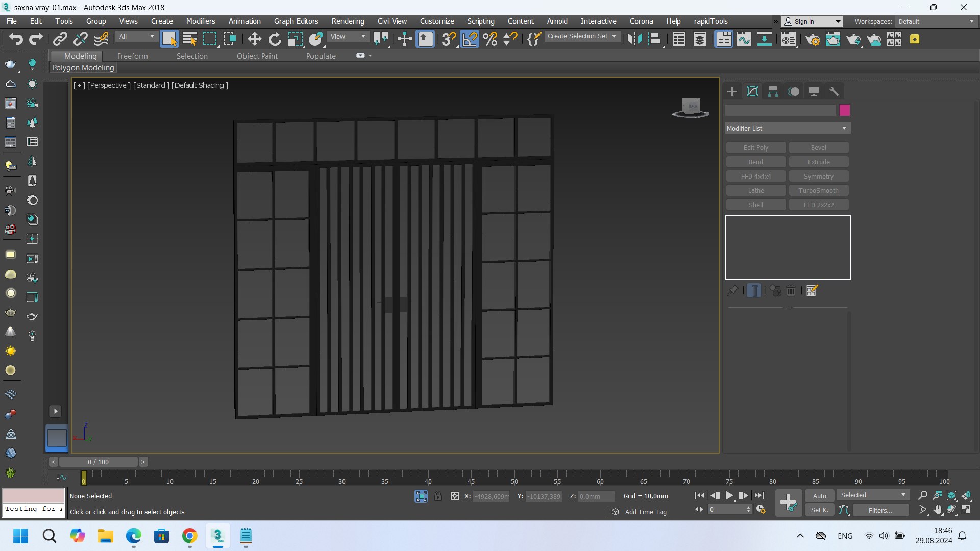The image size is (980, 551).
Task: Toggle the Selection Lock padlock
Action: 437,496
